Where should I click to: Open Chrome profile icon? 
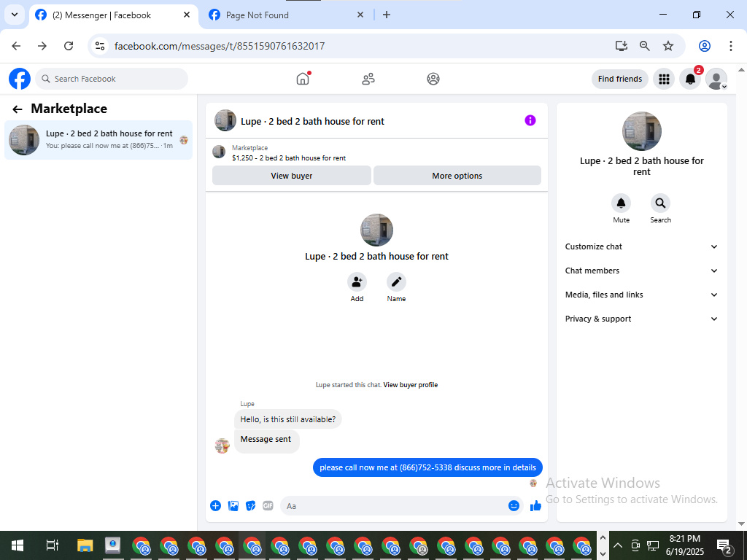[x=705, y=46]
